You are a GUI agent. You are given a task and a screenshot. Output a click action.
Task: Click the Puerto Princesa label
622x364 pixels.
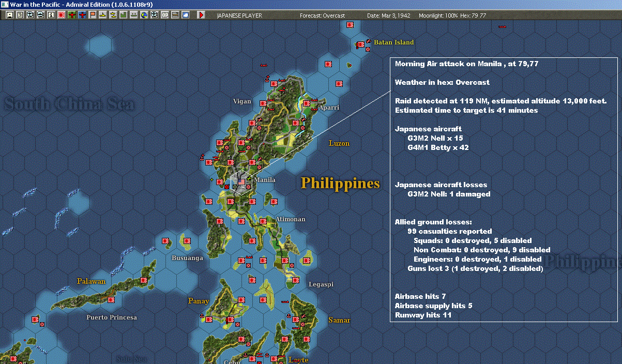click(112, 317)
